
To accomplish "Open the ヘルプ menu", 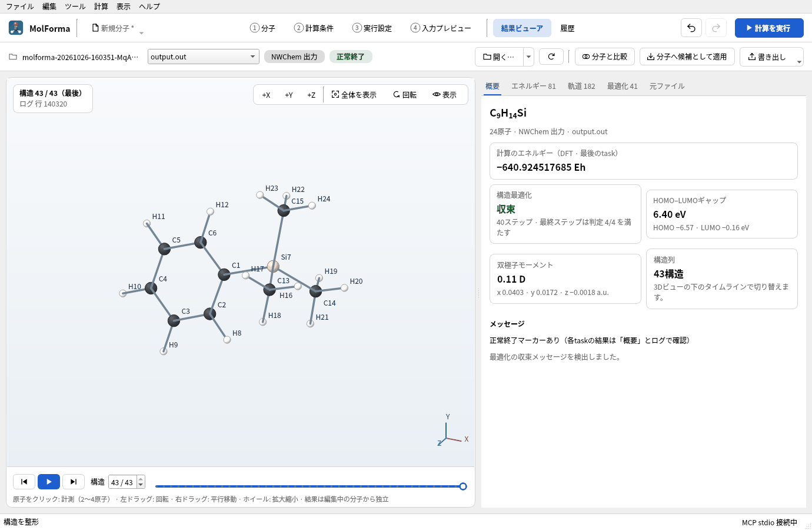I will (x=149, y=6).
